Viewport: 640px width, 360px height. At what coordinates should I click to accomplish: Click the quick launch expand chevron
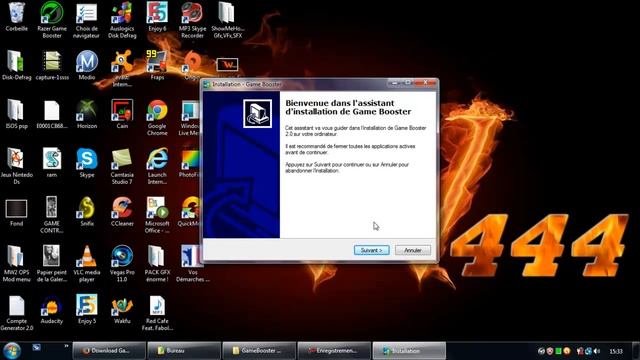[66, 346]
